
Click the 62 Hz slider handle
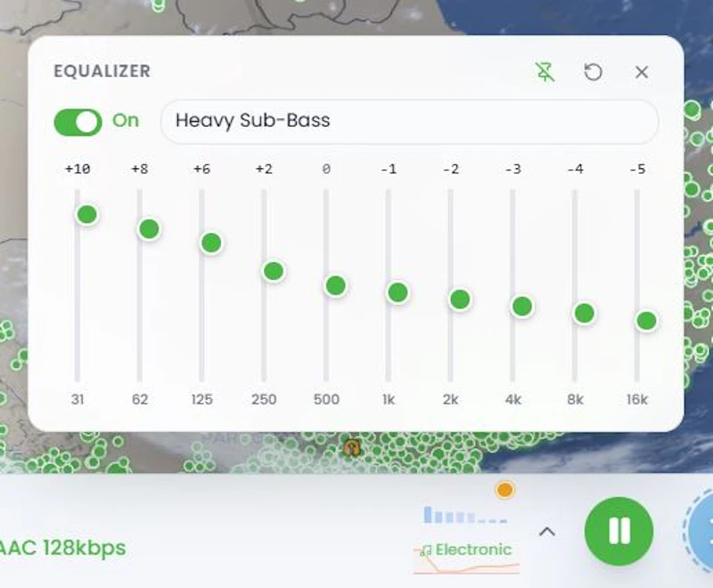pyautogui.click(x=149, y=229)
